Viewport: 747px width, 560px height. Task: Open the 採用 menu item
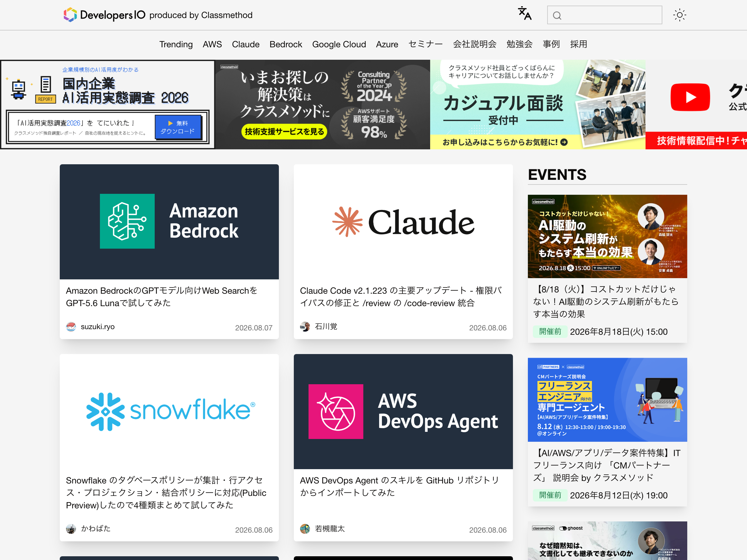[579, 44]
